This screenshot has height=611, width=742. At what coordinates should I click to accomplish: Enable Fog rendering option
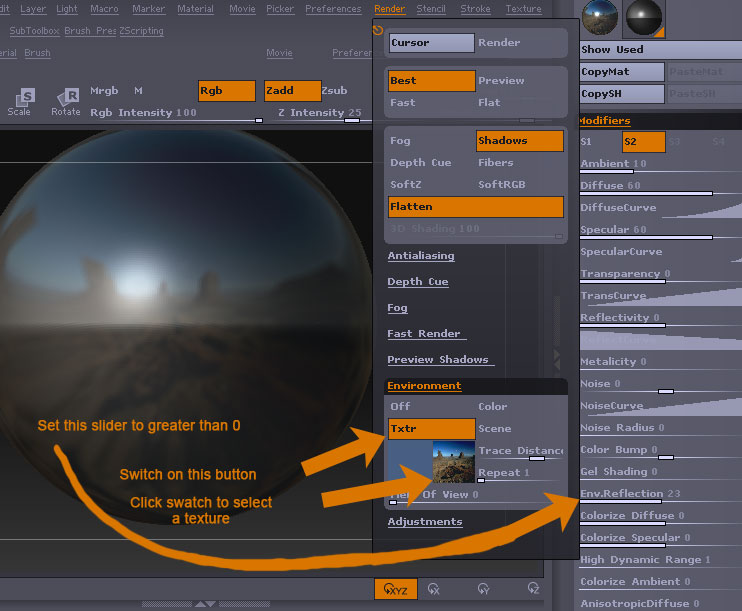coord(400,141)
